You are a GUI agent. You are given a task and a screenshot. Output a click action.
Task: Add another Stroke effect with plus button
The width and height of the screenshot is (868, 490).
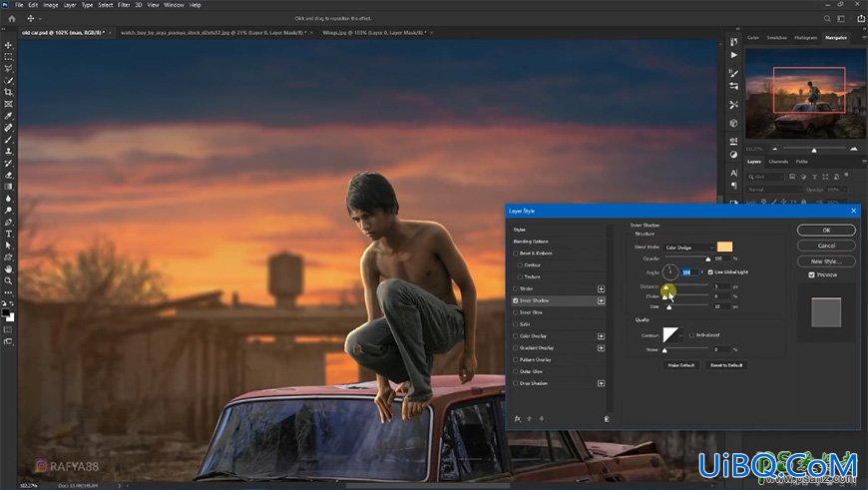[601, 289]
